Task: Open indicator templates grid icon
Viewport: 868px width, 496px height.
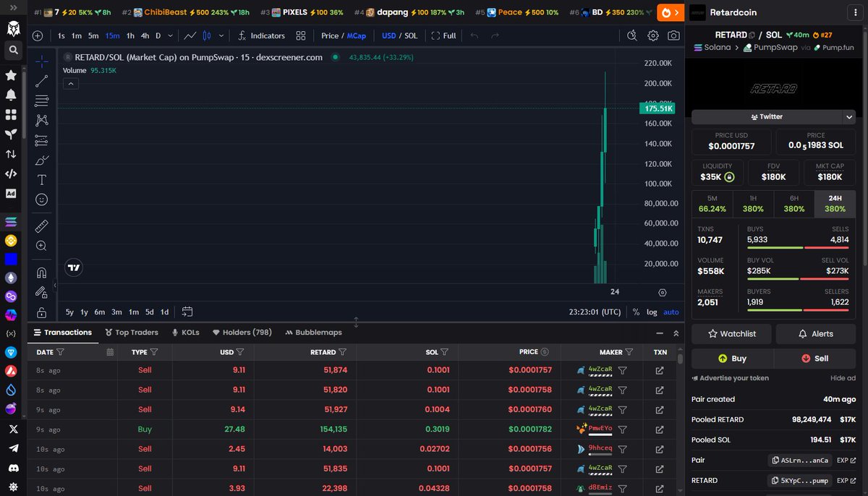Action: tap(301, 35)
